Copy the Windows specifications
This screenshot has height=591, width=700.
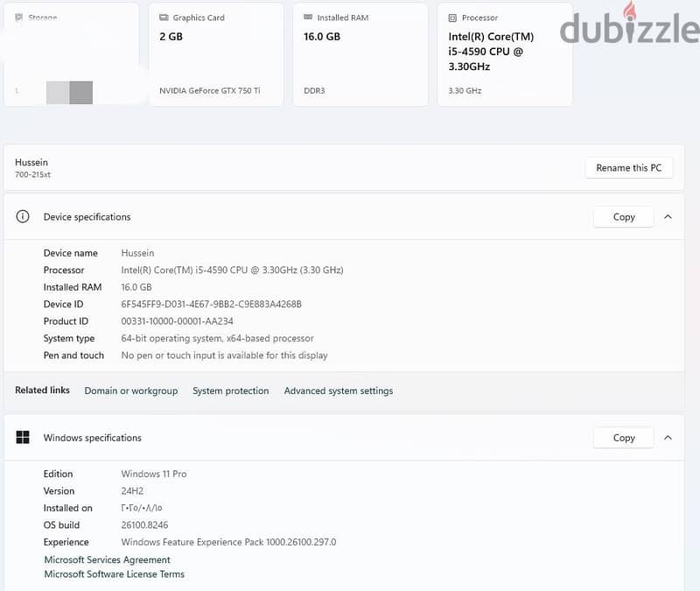(624, 437)
